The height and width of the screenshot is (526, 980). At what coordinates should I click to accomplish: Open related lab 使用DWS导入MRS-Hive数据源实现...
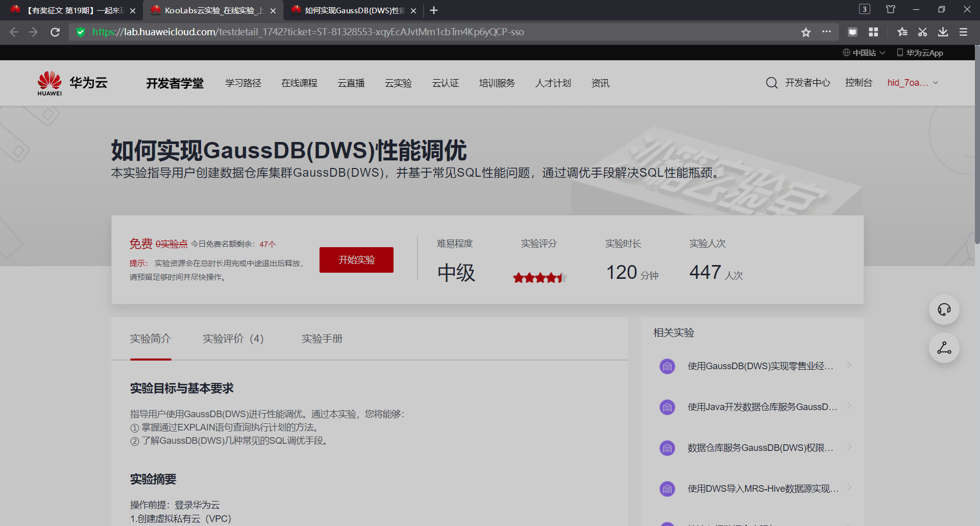click(x=763, y=489)
